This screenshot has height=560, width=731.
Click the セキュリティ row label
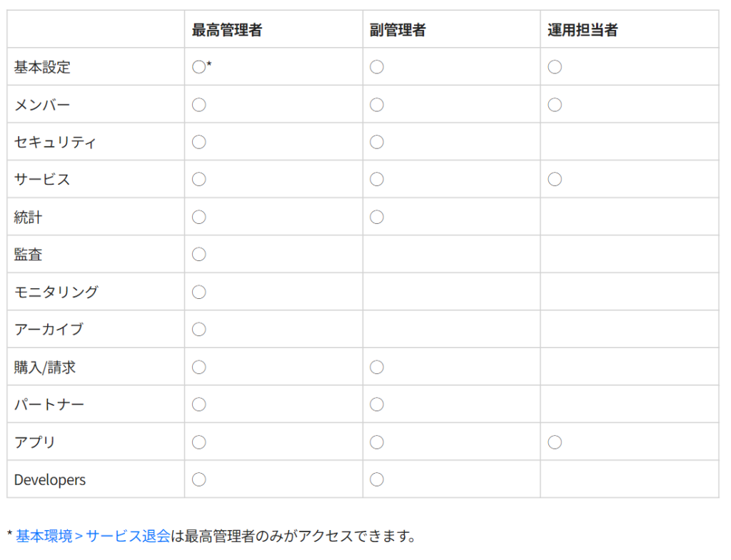55,142
